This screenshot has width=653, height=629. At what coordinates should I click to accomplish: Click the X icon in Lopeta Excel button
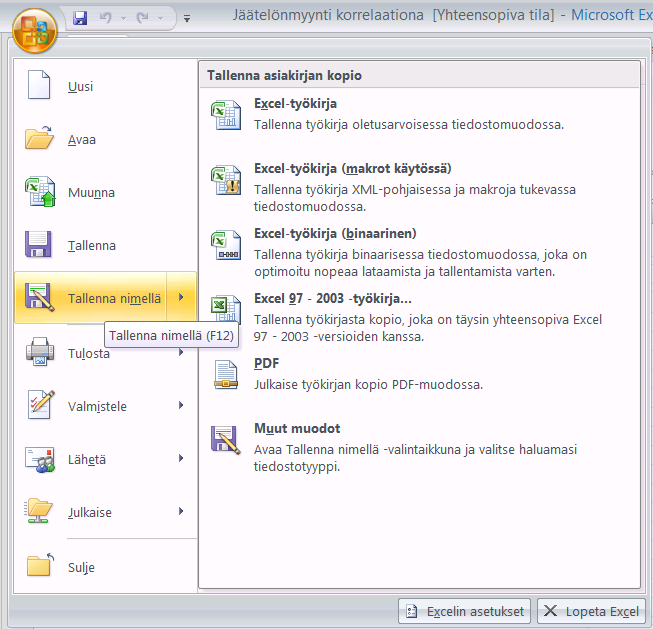pos(551,611)
